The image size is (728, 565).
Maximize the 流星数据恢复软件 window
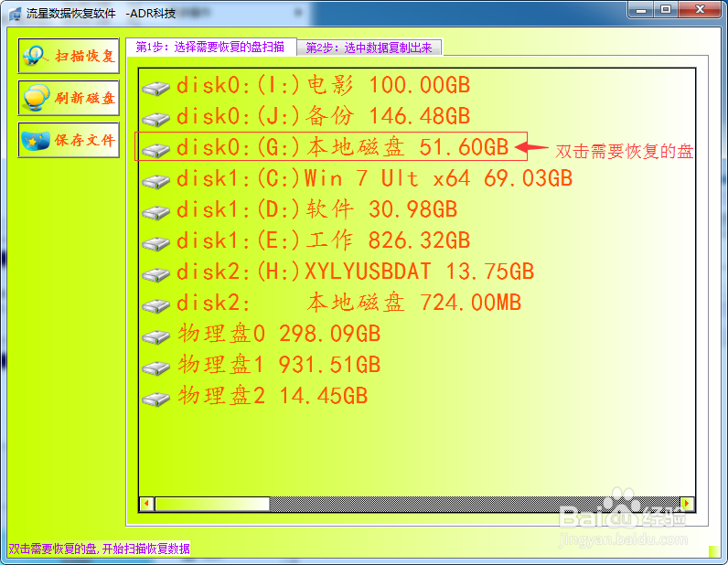pyautogui.click(x=666, y=9)
